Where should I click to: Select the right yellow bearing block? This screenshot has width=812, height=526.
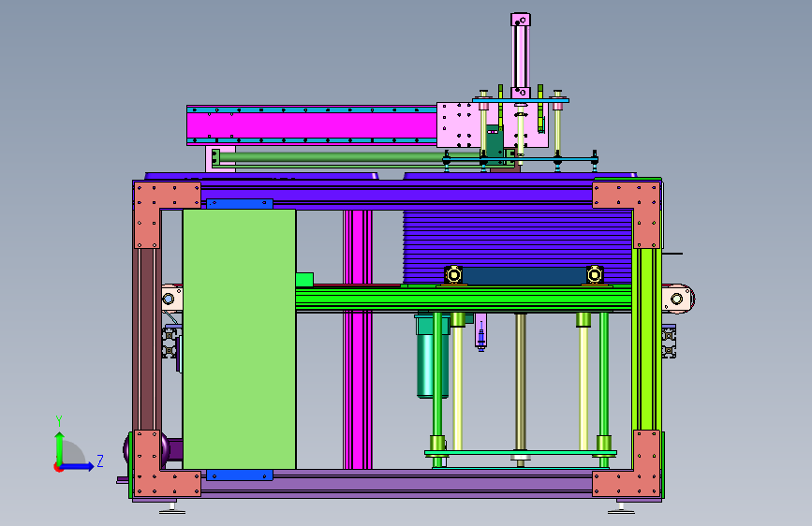(595, 275)
